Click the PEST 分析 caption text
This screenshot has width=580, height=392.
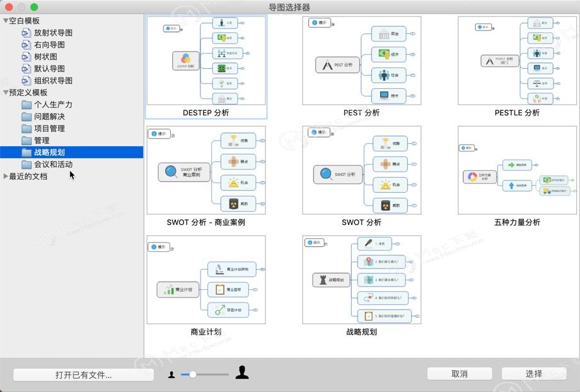(x=362, y=113)
